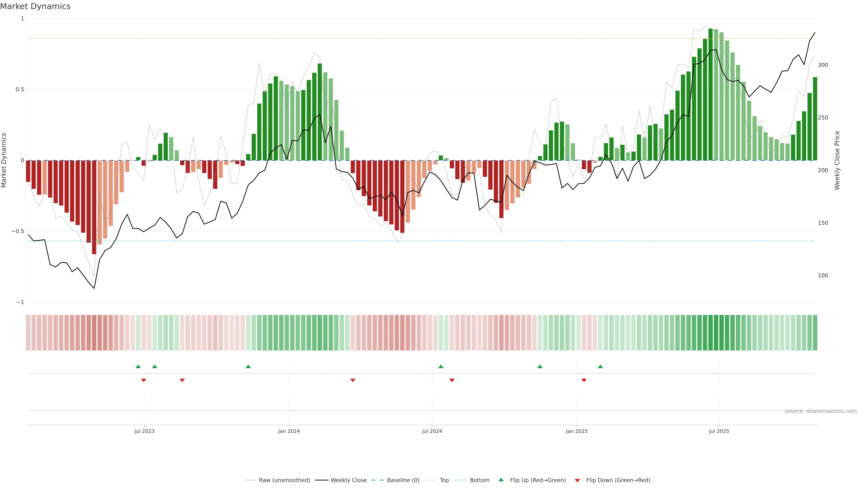This screenshot has height=488, width=868.
Task: Click the first green flip-up marker near Jul 2023
Action: pos(138,366)
